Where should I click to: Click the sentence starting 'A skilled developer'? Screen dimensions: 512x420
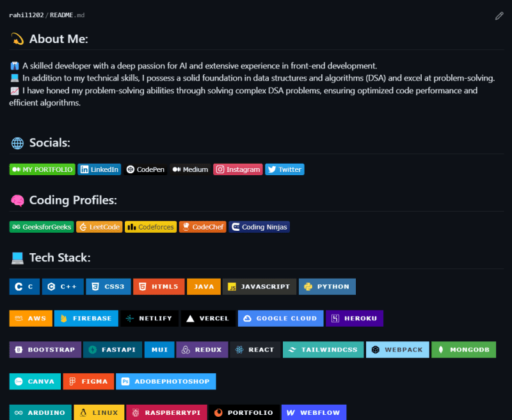pyautogui.click(x=200, y=66)
